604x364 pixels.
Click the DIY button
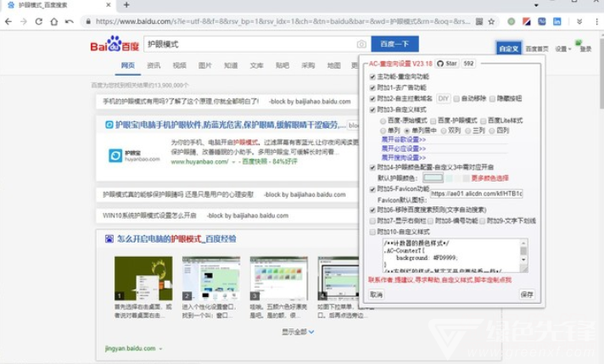click(444, 98)
